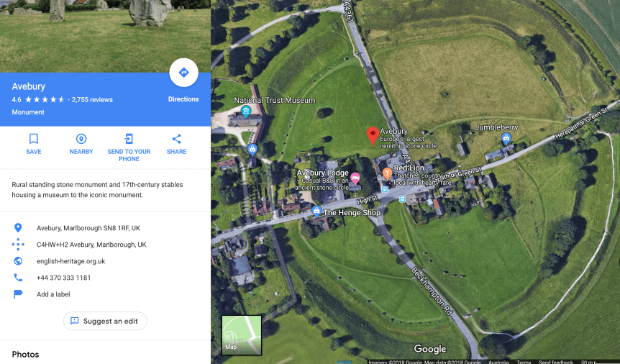Search nearby places using the Nearby icon
Viewport: 620px width, 364px height.
coord(81,144)
